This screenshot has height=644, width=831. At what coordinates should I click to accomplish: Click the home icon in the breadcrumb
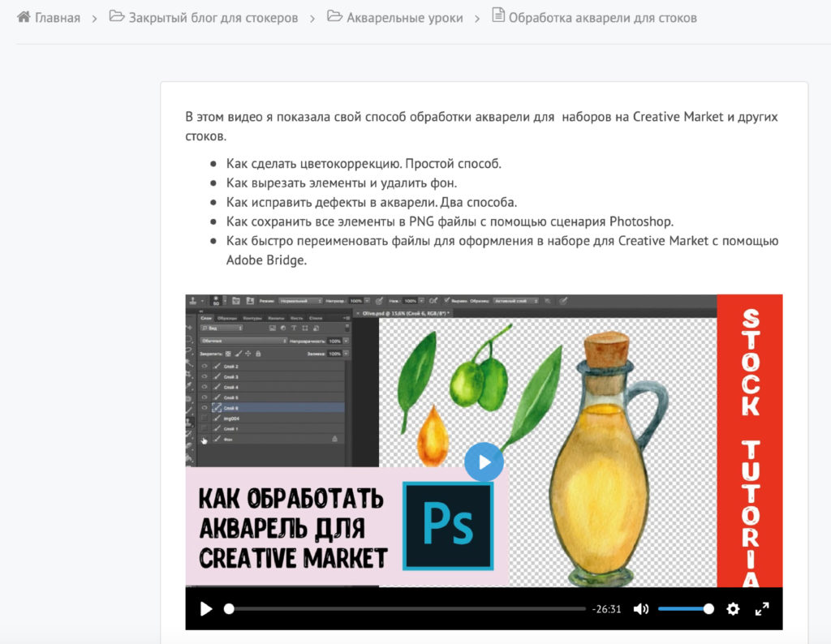tap(24, 16)
